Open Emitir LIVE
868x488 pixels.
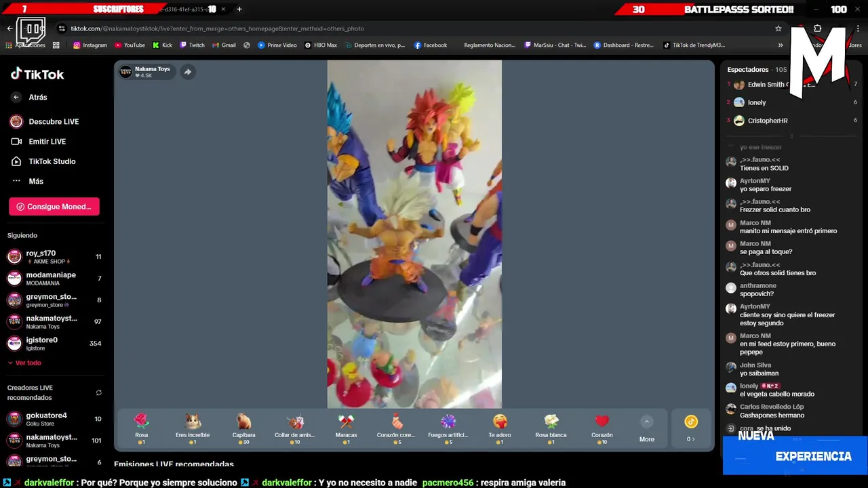pyautogui.click(x=39, y=142)
